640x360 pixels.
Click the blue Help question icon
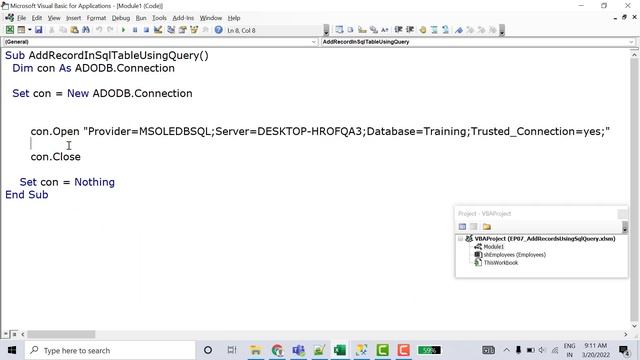coord(218,30)
